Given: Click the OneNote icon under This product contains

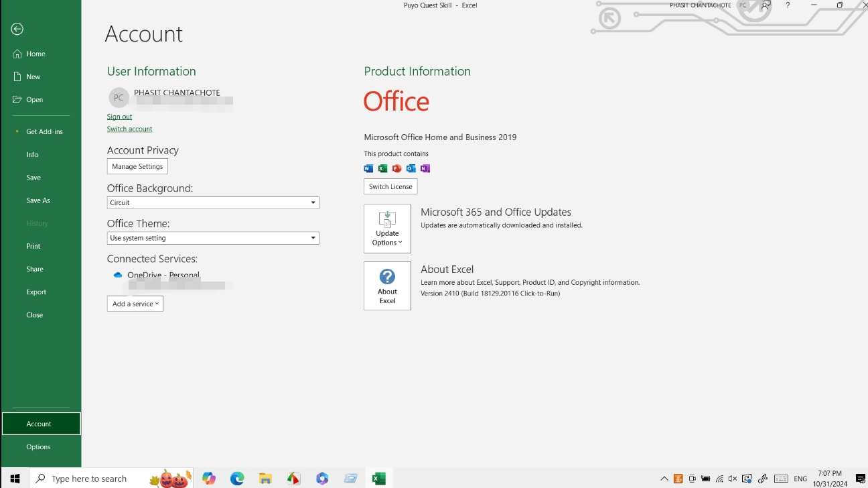Looking at the screenshot, I should pyautogui.click(x=425, y=168).
